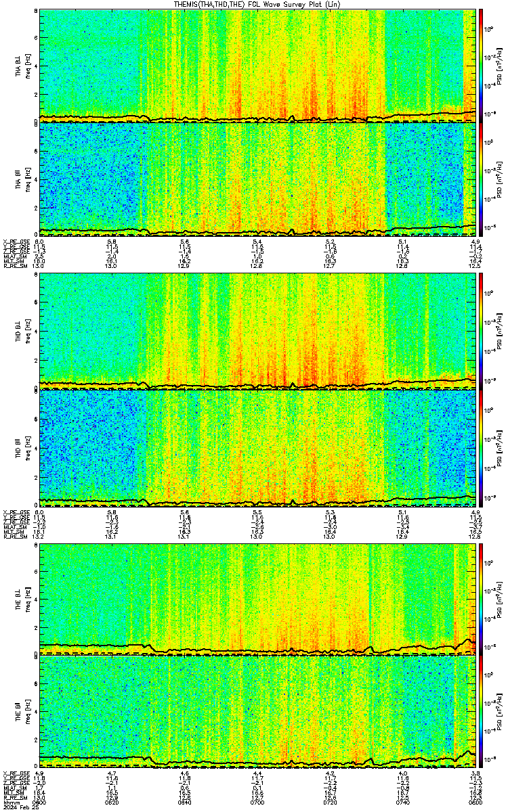Click the color bar beside THA B-parallel panel

click(481, 179)
